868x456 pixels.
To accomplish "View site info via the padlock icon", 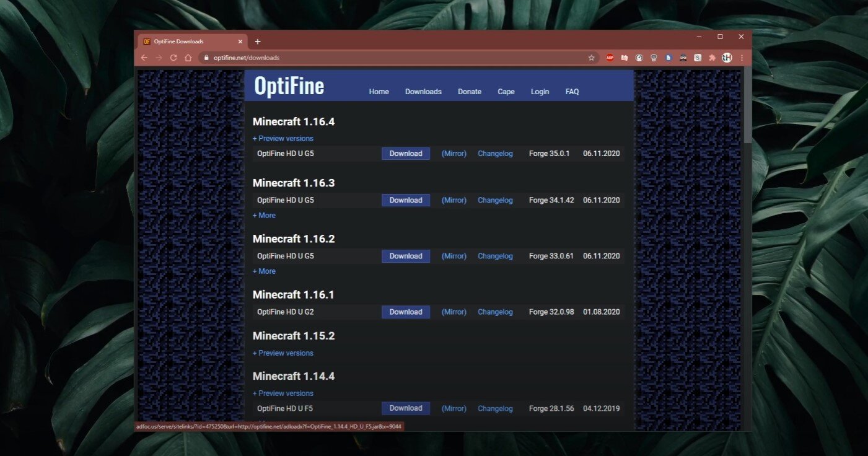I will point(206,58).
